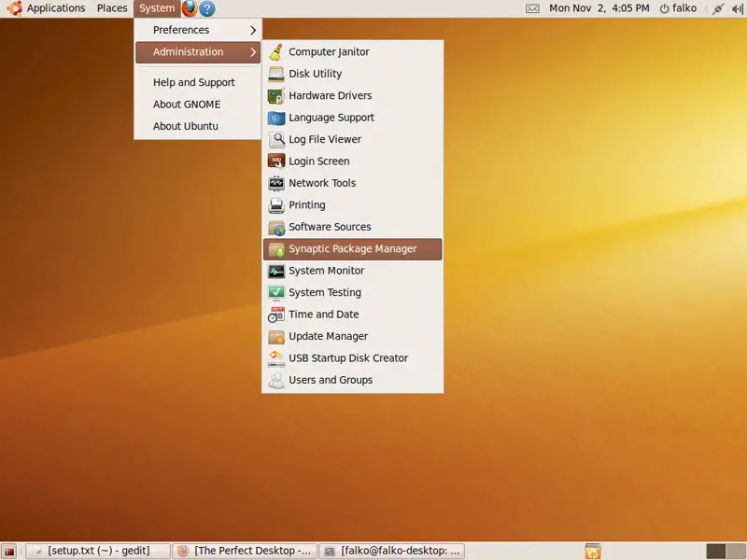The width and height of the screenshot is (747, 560).
Task: Choose Help and Support menu entry
Action: tap(198, 82)
